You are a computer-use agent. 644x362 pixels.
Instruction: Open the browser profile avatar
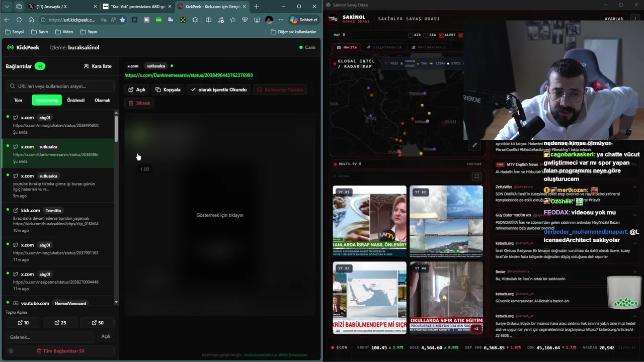click(x=269, y=20)
